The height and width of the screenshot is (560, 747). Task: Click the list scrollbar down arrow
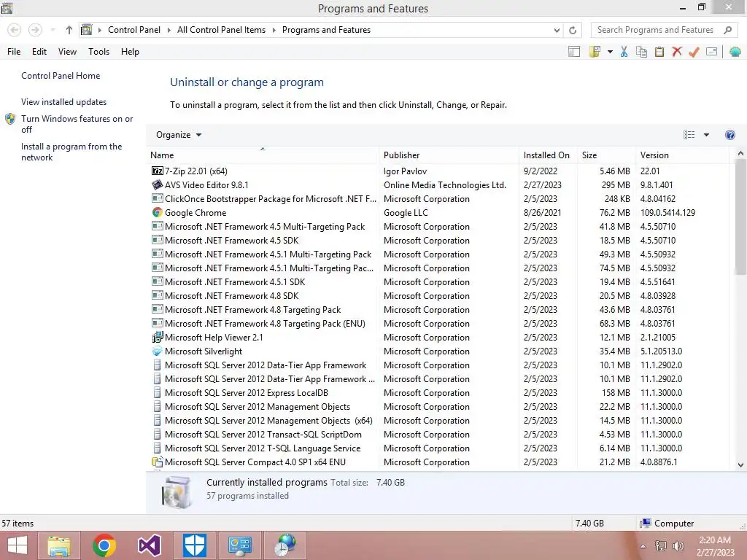[x=740, y=464]
